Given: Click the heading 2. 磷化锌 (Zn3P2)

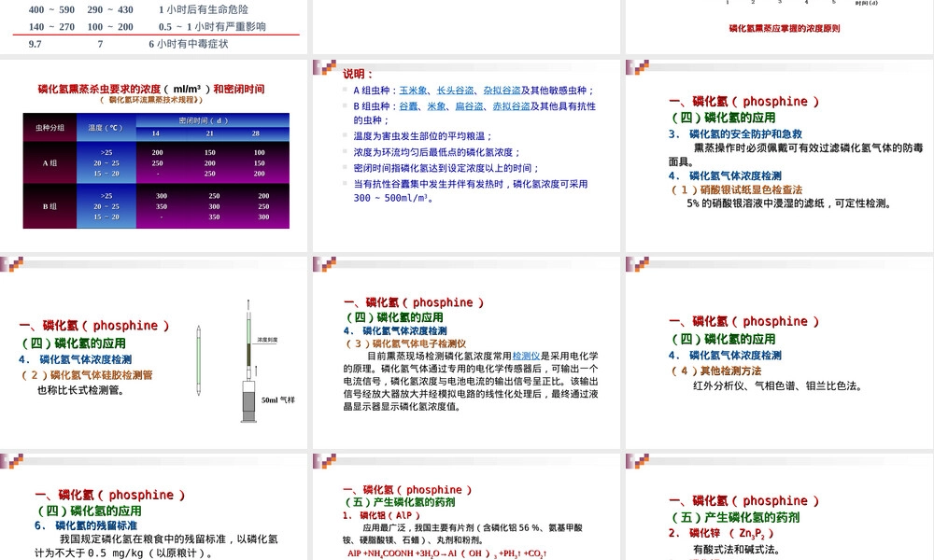Looking at the screenshot, I should click(721, 533).
